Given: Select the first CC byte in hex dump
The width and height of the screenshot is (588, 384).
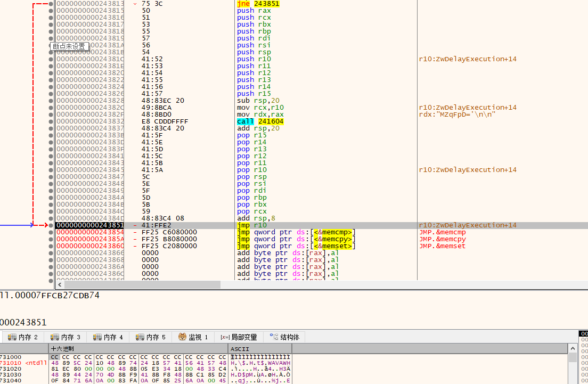Looking at the screenshot, I should [x=54, y=357].
